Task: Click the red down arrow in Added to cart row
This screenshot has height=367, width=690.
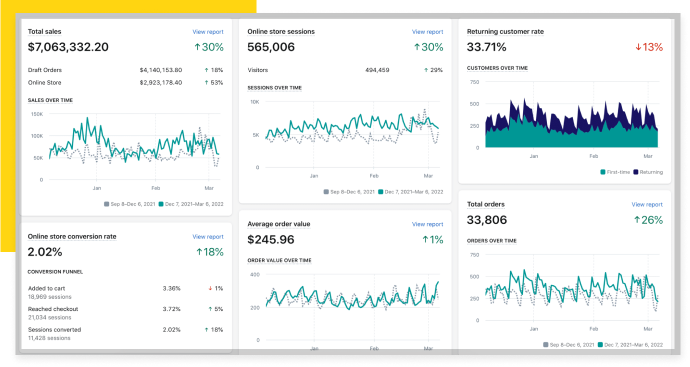Action: tap(210, 289)
